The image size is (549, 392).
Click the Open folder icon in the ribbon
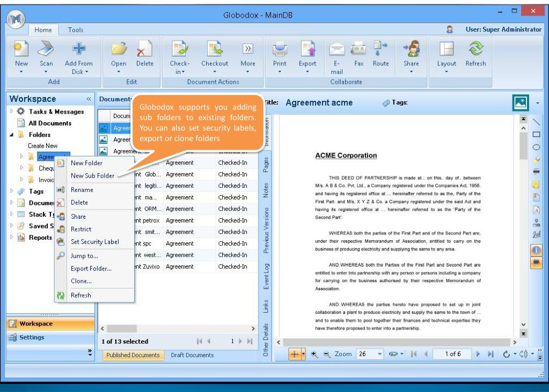point(119,48)
